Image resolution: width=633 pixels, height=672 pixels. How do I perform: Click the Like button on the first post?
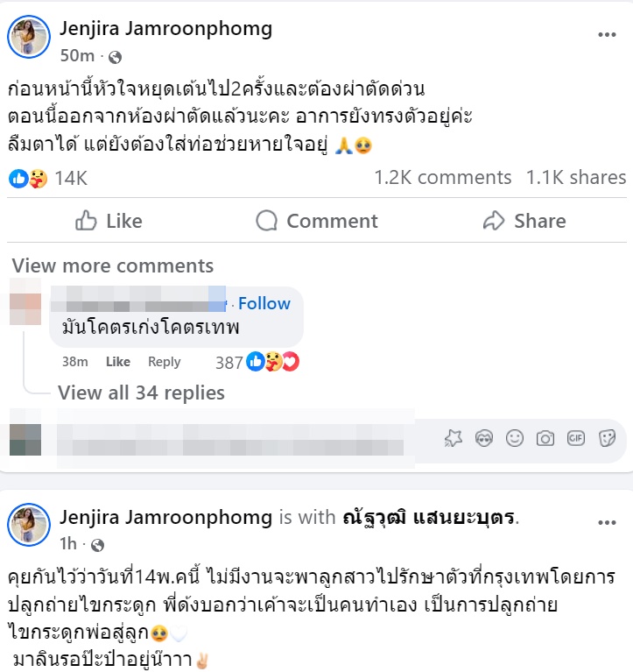109,221
